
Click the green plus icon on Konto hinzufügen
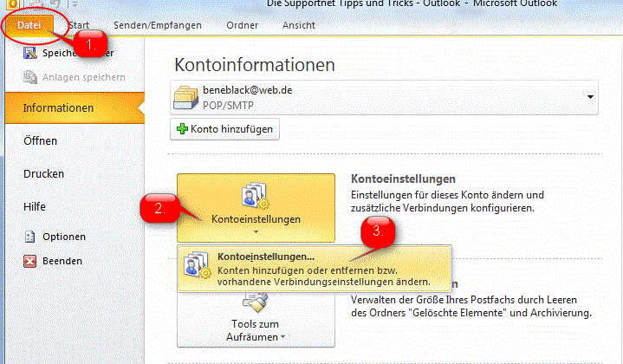coord(182,129)
